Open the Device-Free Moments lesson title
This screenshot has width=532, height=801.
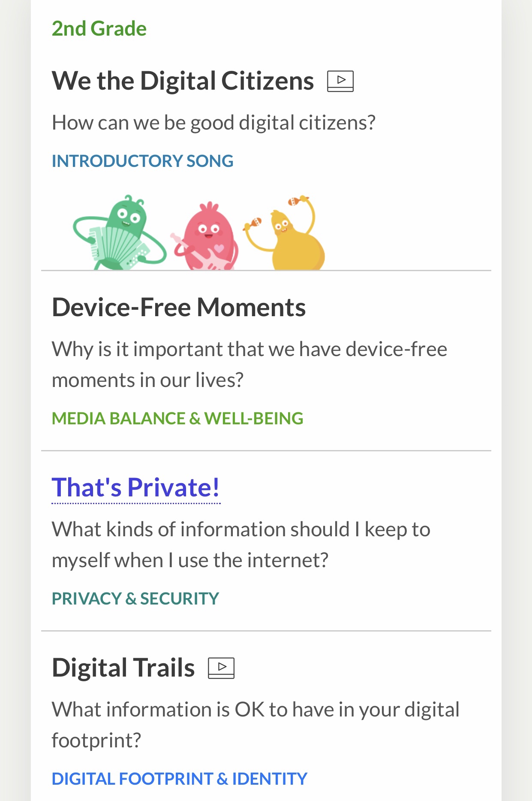click(x=178, y=307)
